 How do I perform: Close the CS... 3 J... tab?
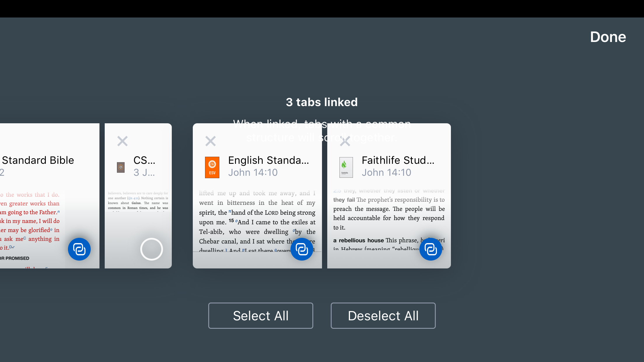pyautogui.click(x=123, y=141)
